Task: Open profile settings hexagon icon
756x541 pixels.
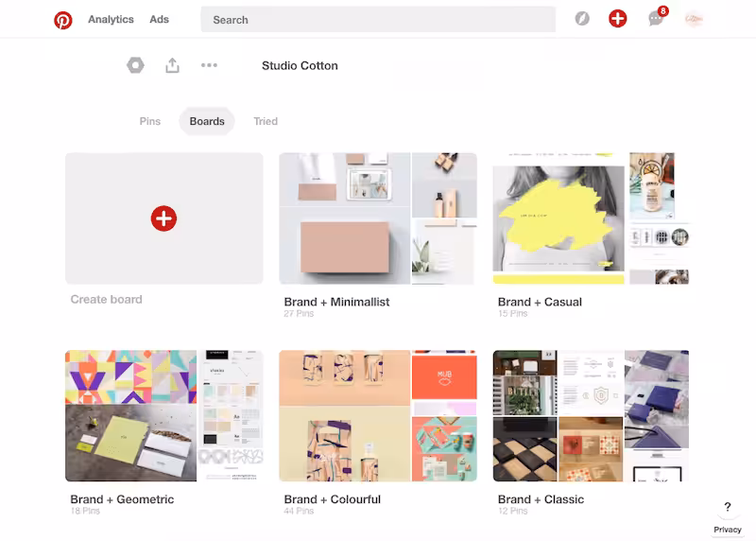Action: (x=135, y=65)
